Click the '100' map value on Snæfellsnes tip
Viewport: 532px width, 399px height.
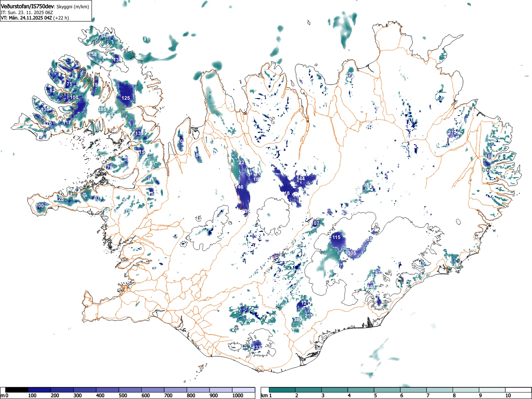(x=40, y=206)
